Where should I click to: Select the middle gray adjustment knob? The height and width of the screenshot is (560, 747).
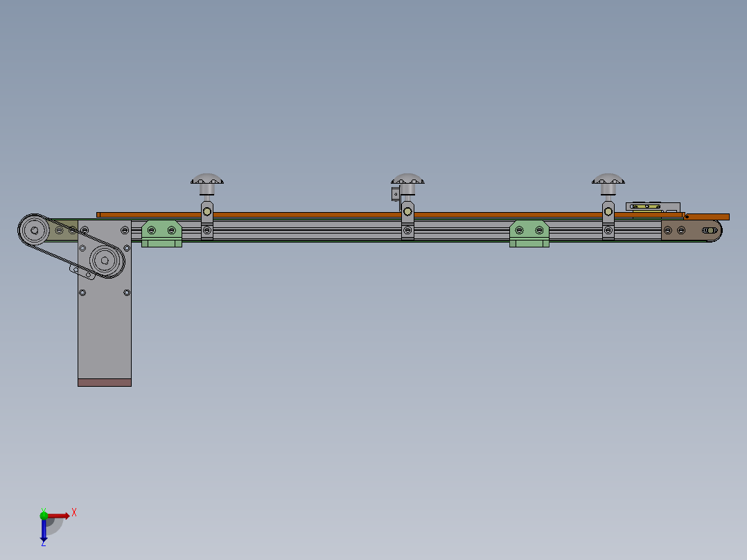pos(407,184)
